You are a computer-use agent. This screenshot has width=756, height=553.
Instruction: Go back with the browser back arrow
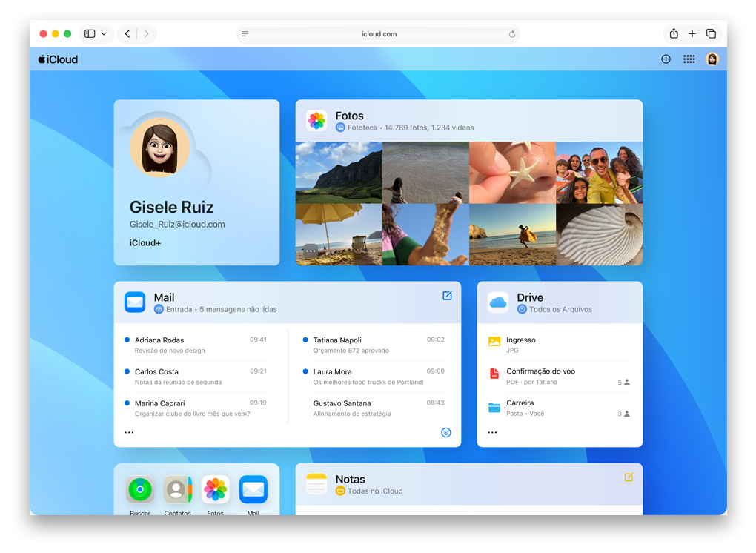click(x=127, y=34)
